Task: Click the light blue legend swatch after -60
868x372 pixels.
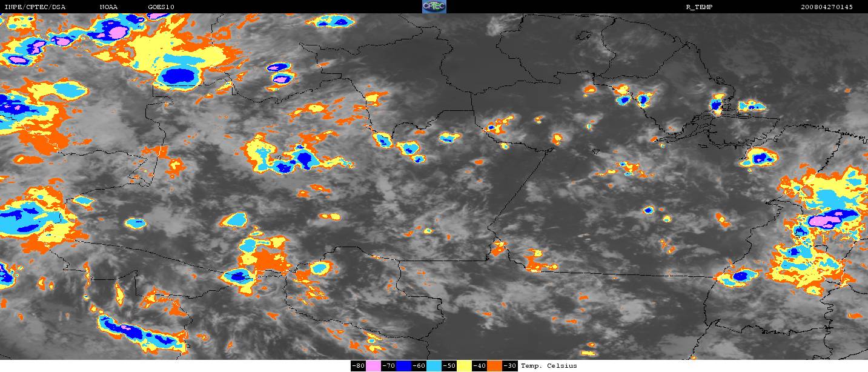Action: coord(434,366)
